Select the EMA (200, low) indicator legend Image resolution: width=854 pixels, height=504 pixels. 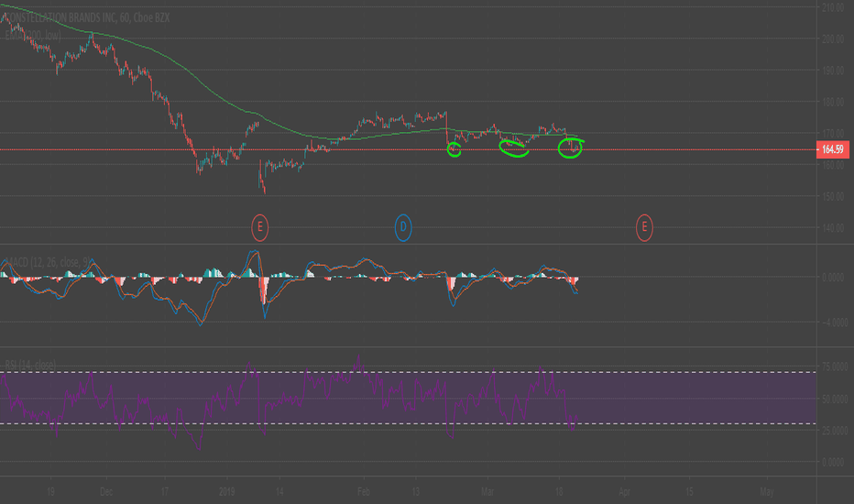click(33, 36)
